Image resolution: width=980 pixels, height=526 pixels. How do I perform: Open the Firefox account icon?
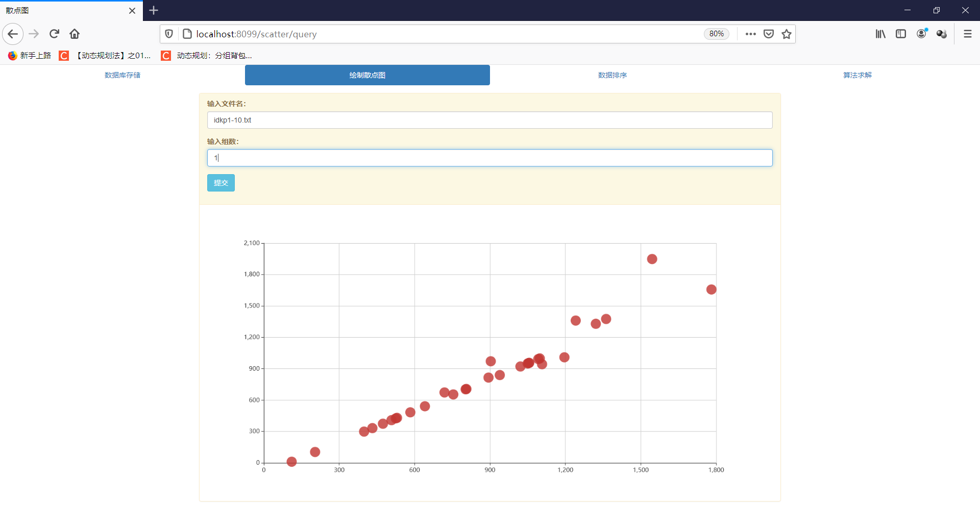tap(921, 34)
